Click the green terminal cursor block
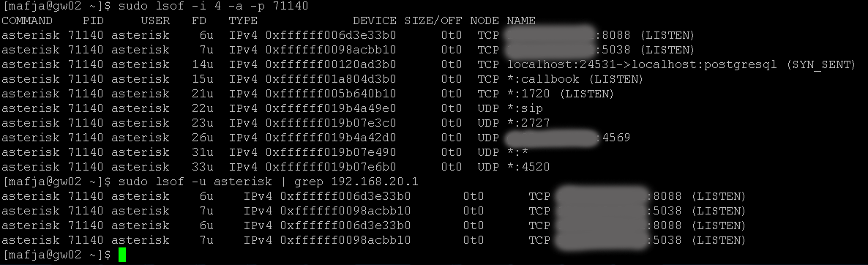 121,255
